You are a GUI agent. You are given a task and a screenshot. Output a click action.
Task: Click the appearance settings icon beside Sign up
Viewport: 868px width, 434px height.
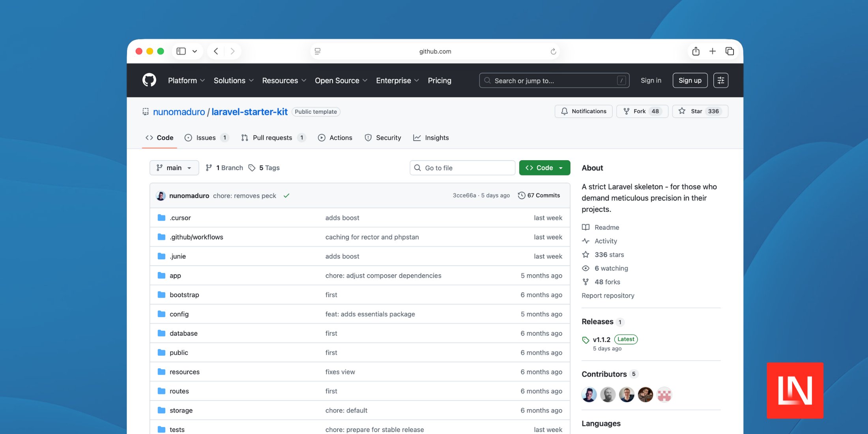pos(720,80)
